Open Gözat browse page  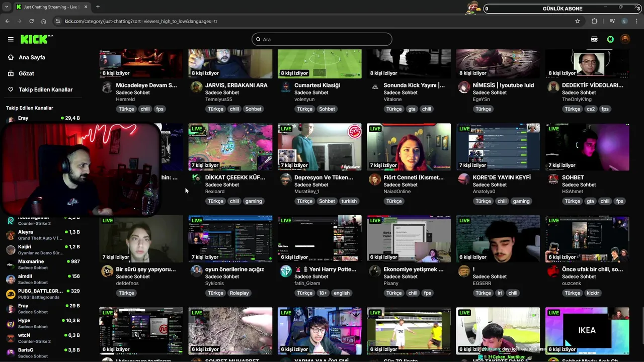[x=26, y=73]
